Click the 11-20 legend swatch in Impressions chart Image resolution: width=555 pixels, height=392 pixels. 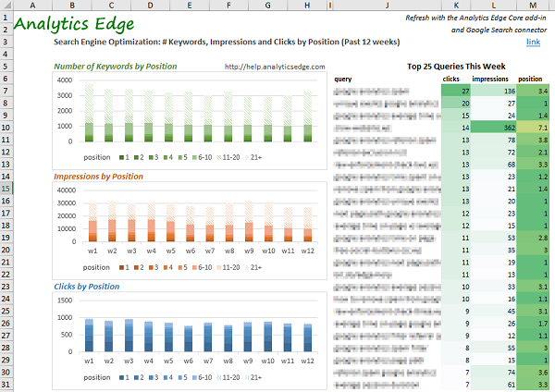218,267
